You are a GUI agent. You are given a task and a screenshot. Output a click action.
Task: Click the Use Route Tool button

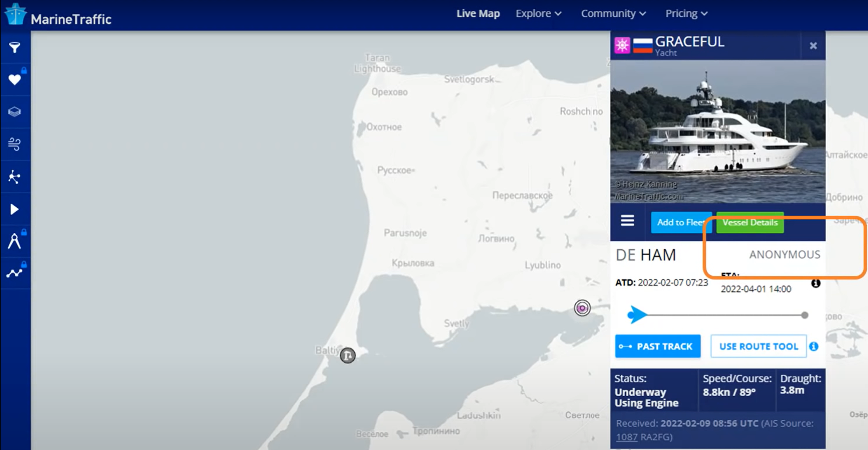[758, 346]
